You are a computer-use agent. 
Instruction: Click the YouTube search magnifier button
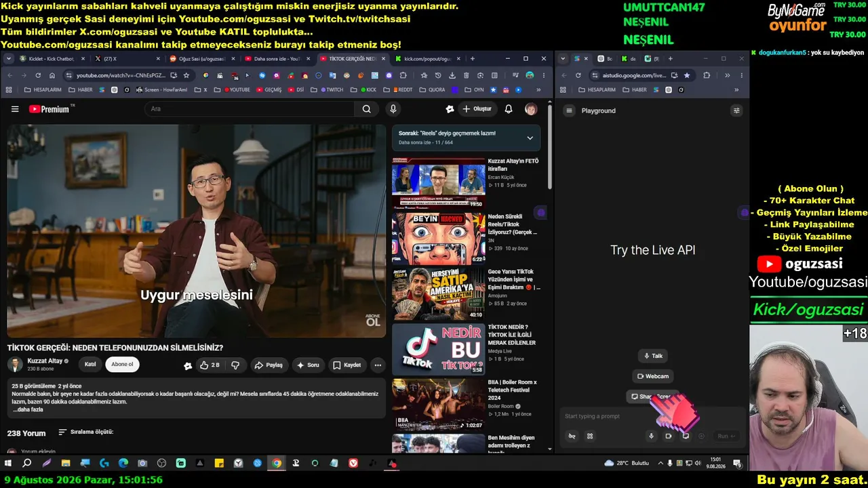click(366, 109)
